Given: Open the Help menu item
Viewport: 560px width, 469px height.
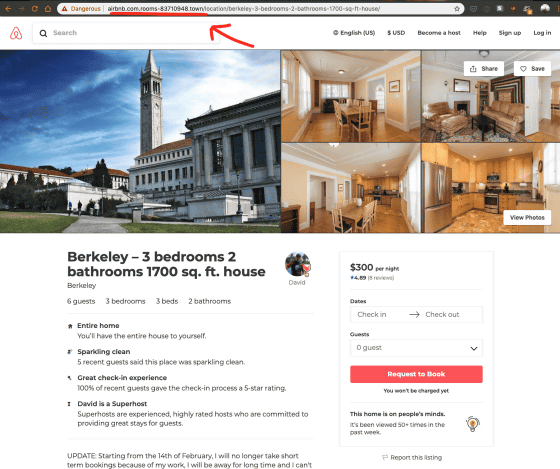Looking at the screenshot, I should (x=480, y=33).
